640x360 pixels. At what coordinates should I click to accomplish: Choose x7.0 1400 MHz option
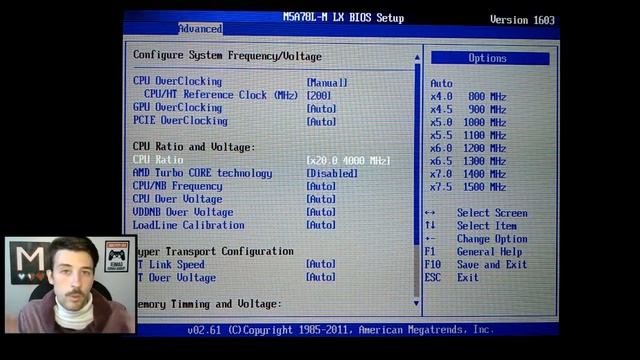pyautogui.click(x=468, y=174)
